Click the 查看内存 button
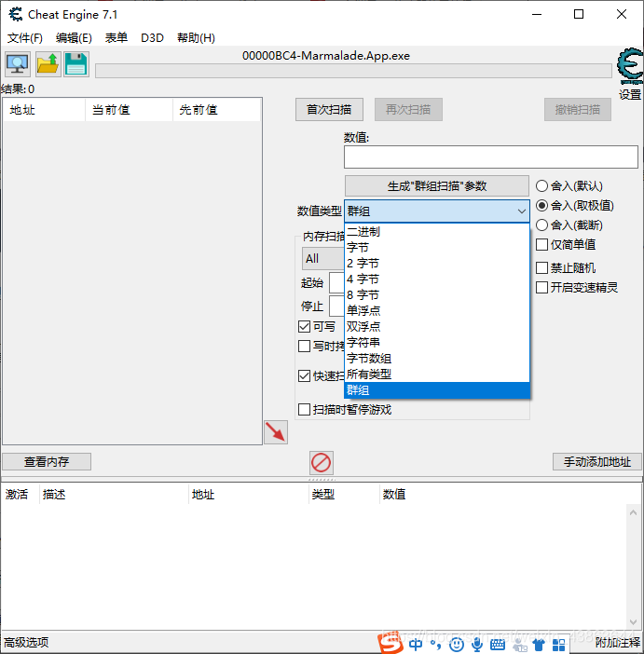 click(47, 462)
